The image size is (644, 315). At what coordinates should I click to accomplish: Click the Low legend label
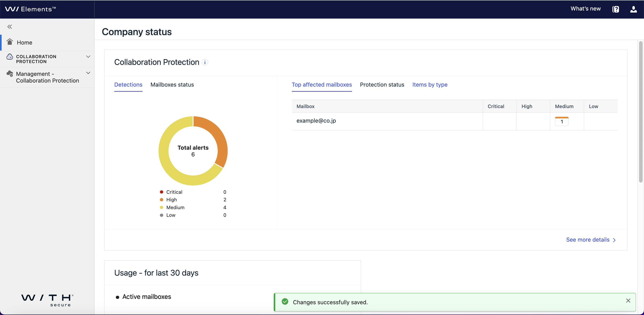171,215
